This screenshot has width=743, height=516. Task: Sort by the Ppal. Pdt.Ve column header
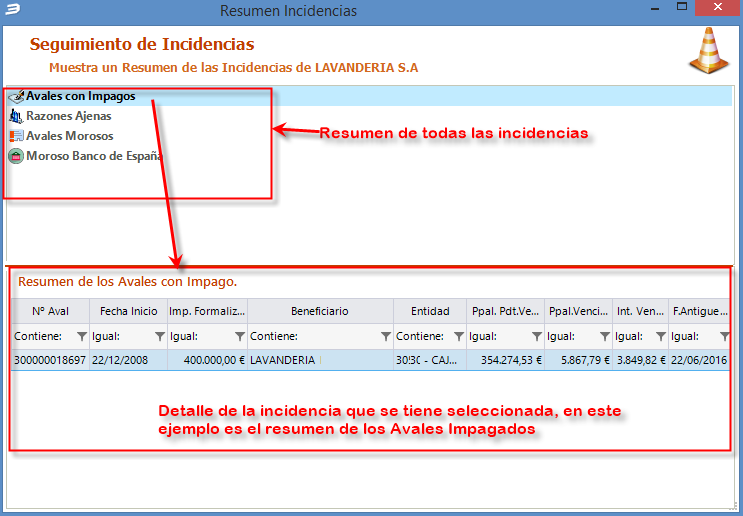tap(506, 311)
